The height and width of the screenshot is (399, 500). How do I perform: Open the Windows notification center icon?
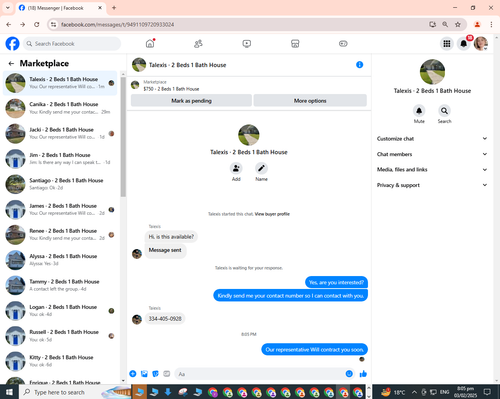click(x=487, y=392)
